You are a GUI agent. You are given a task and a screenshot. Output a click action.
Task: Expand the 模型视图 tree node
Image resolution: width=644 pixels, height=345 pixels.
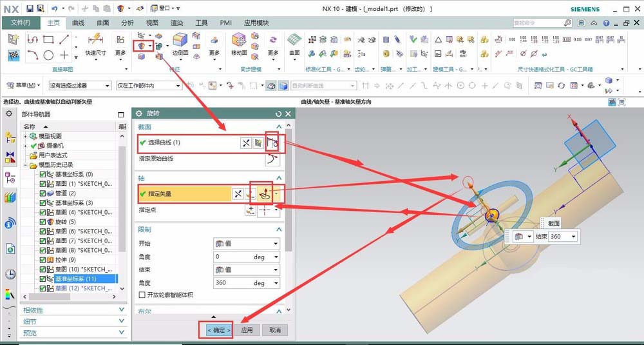pos(26,136)
